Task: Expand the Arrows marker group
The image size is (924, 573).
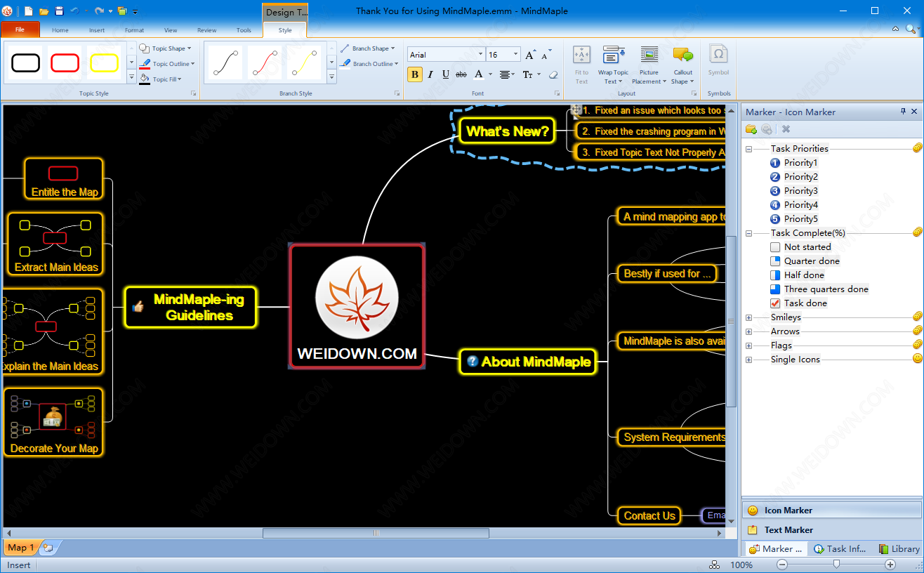Action: click(x=749, y=331)
